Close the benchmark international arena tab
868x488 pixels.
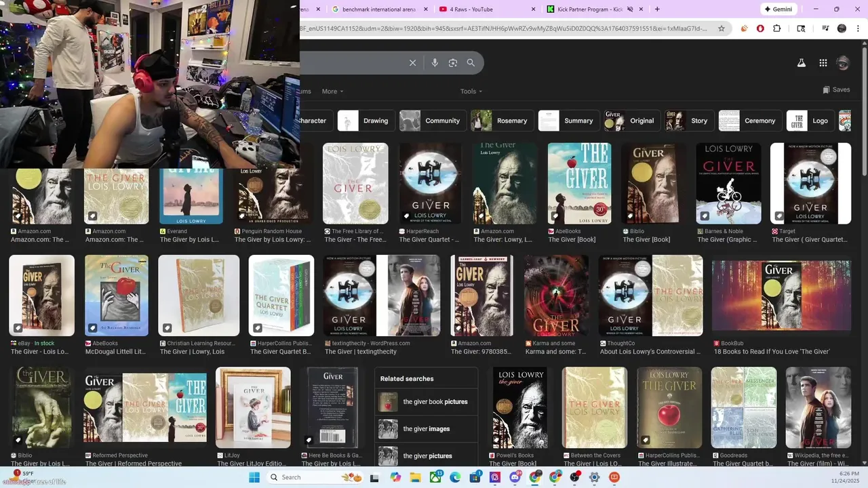(426, 9)
